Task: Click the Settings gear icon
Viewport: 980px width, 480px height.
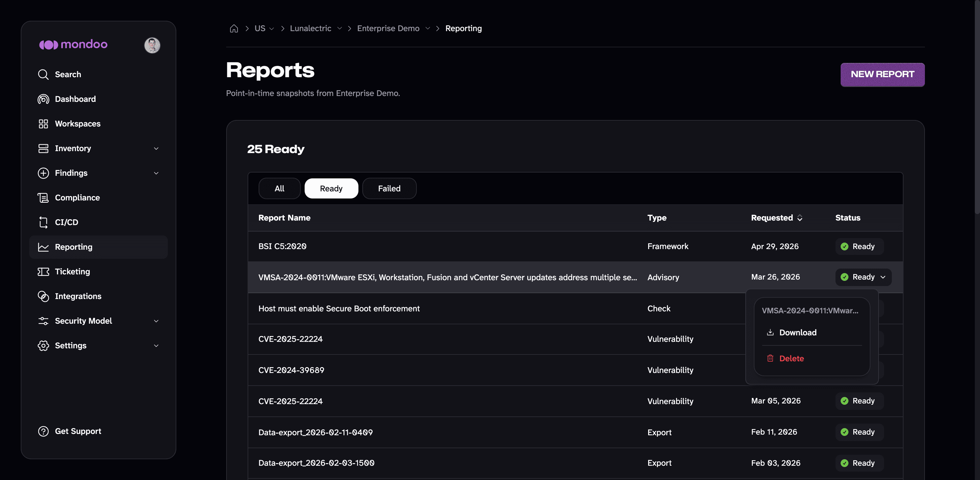Action: tap(43, 346)
